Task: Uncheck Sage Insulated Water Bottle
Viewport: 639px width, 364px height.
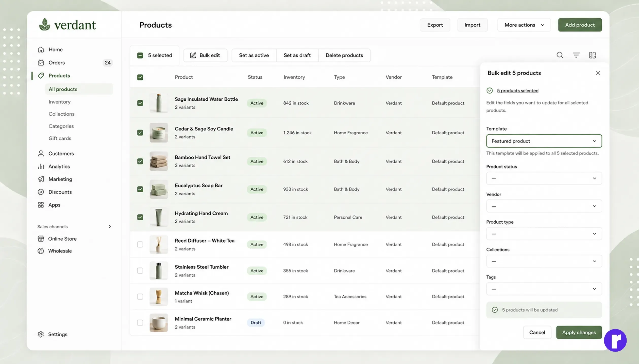Action: [140, 103]
